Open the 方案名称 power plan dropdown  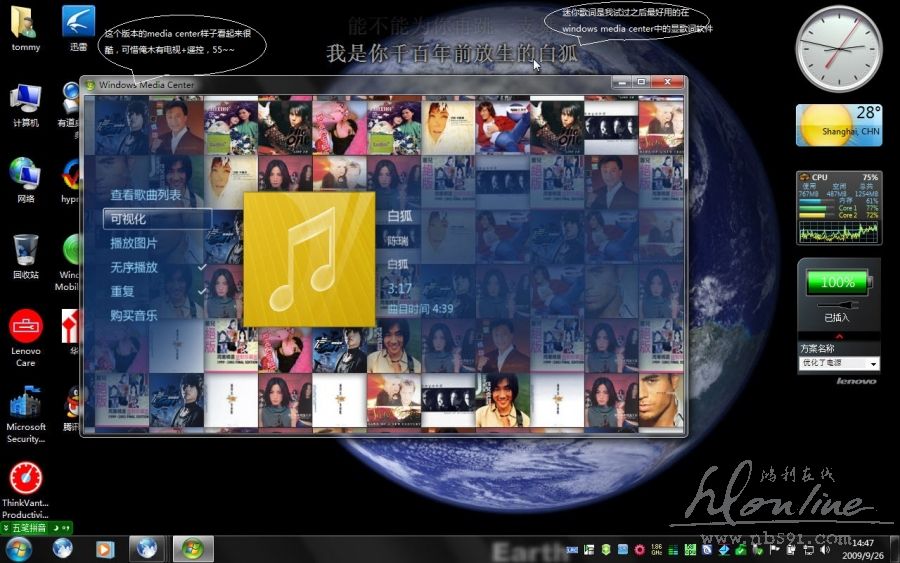839,363
